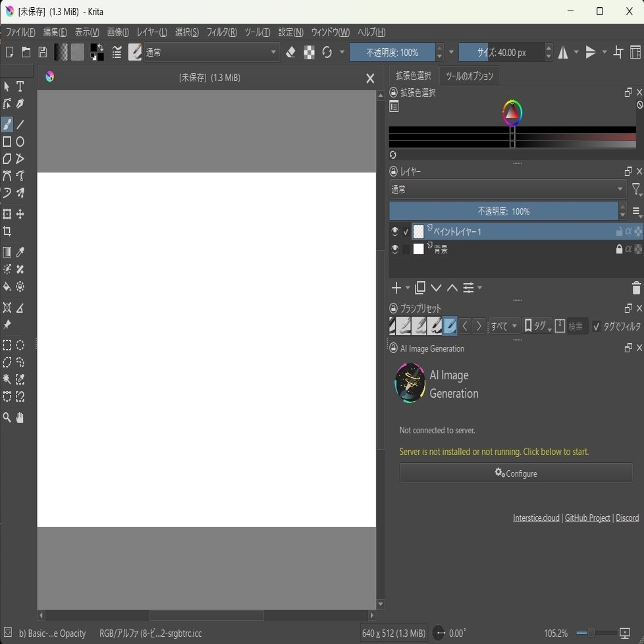The image size is (644, 644).
Task: Select the Pan hand tool
Action: tap(20, 417)
